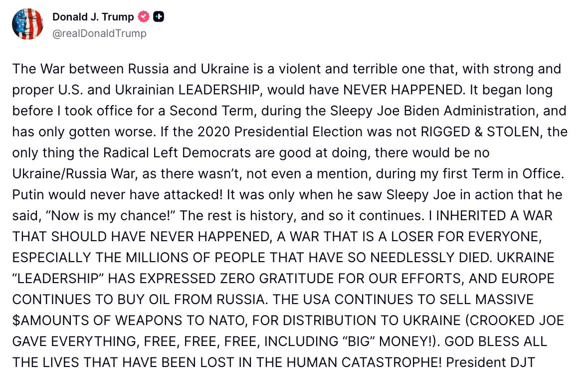Click the text "RIGGED & STOLEN"
588x373 pixels.
[478, 131]
